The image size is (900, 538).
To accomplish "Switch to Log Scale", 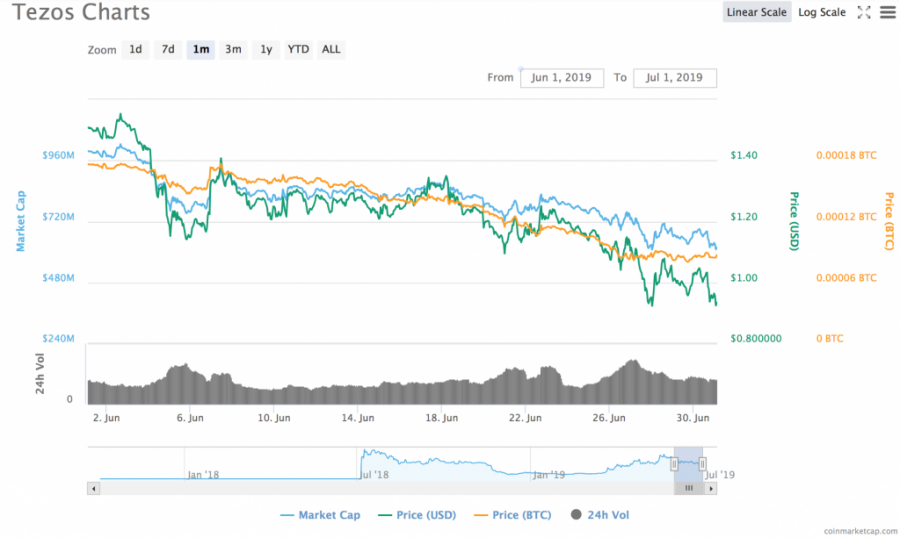I will [822, 12].
